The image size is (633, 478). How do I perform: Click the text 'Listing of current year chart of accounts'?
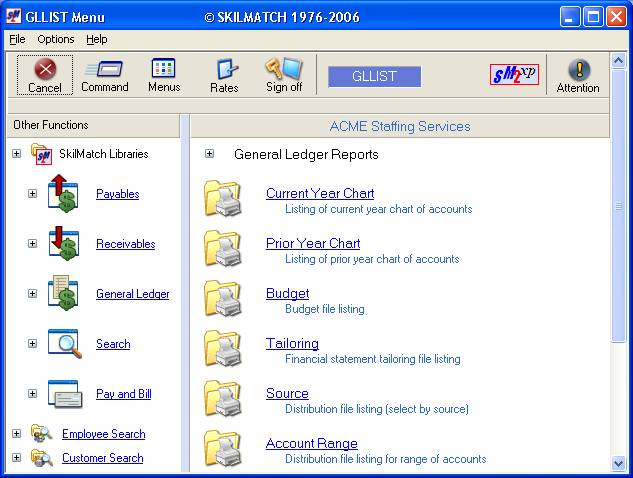pyautogui.click(x=379, y=209)
